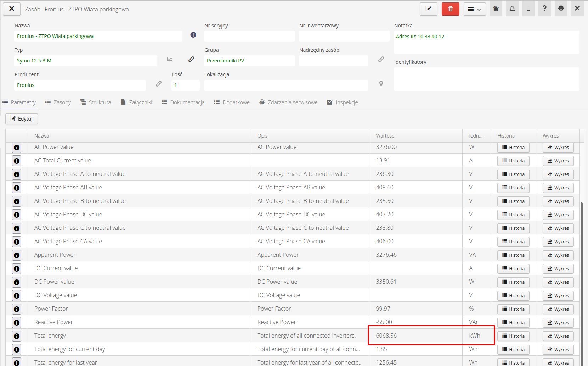
Task: Open help question mark icon
Action: tap(544, 9)
